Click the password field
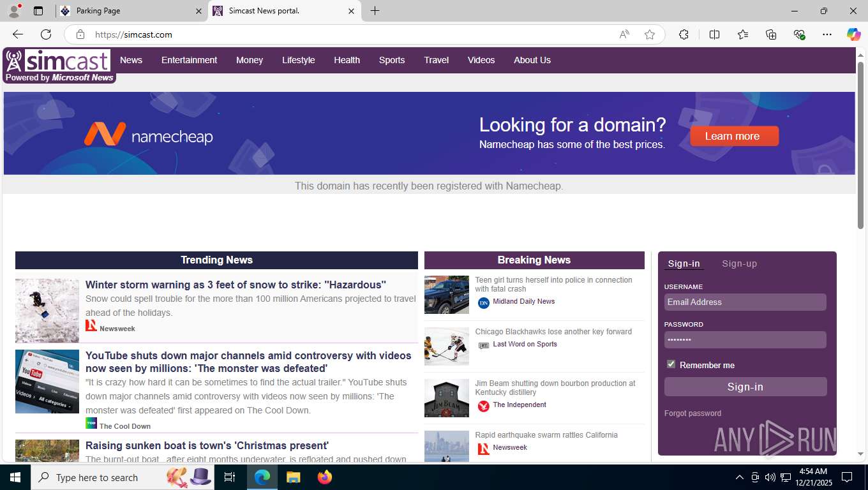Image resolution: width=868 pixels, height=490 pixels. pyautogui.click(x=745, y=339)
